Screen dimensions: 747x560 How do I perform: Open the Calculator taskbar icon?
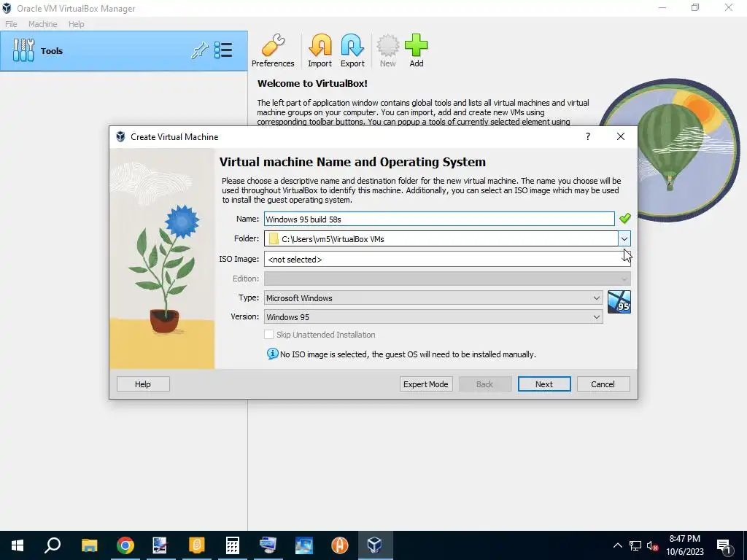(x=233, y=545)
